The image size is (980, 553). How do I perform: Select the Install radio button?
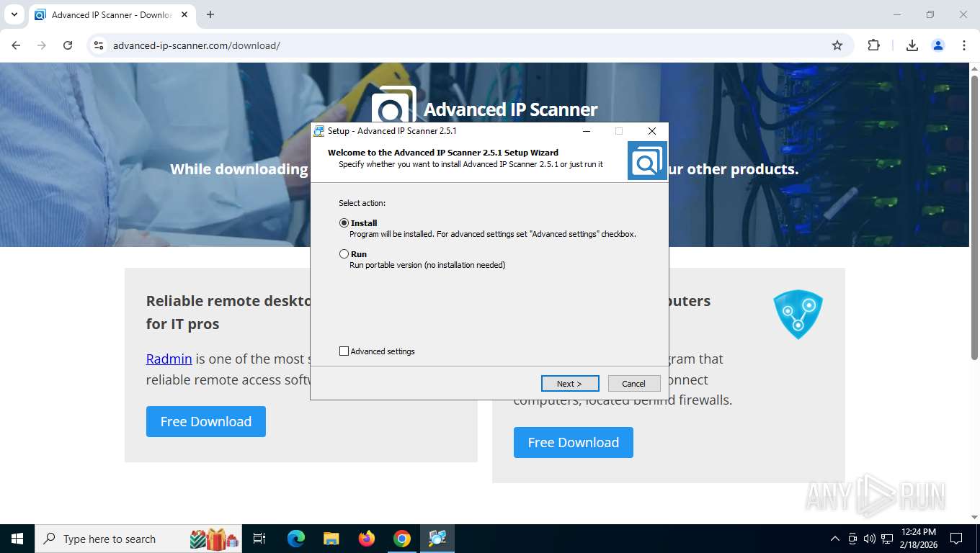(344, 223)
